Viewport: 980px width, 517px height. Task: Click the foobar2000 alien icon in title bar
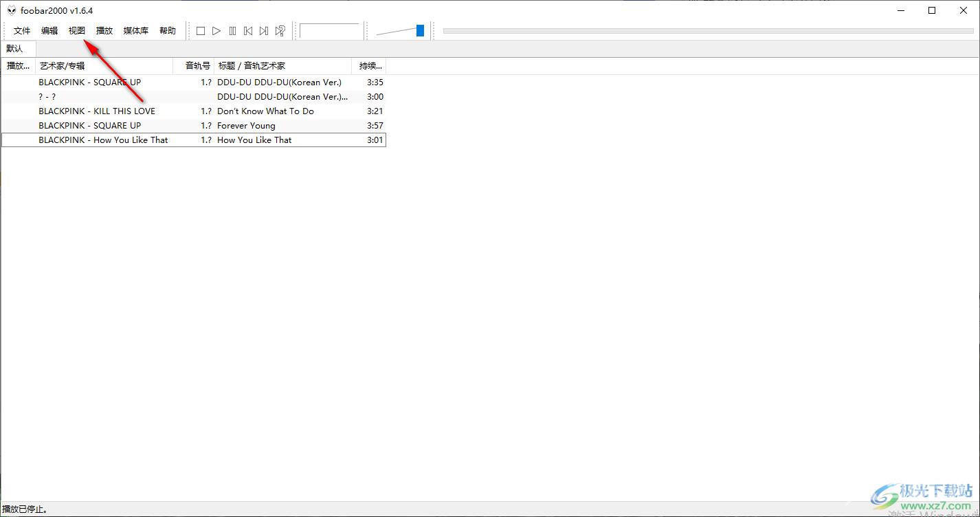(x=11, y=10)
